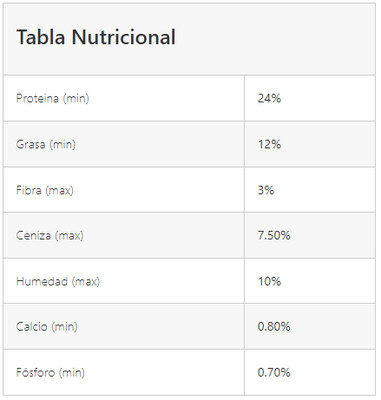
Task: Select the Proteina (min) label
Action: [x=53, y=98]
